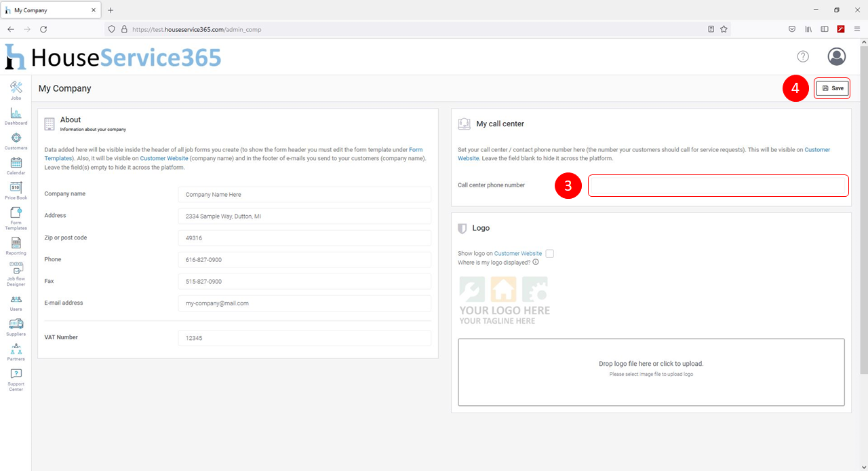Open Reporting in the sidebar

coord(16,246)
